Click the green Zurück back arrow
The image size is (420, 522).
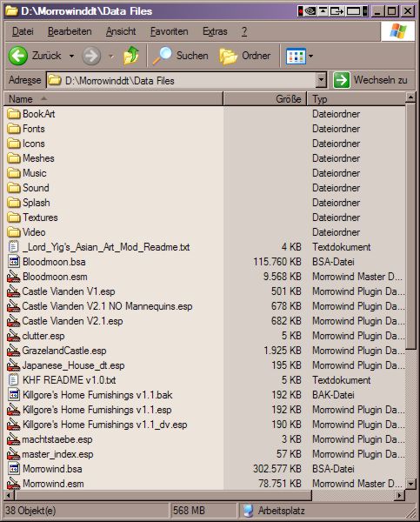click(18, 56)
